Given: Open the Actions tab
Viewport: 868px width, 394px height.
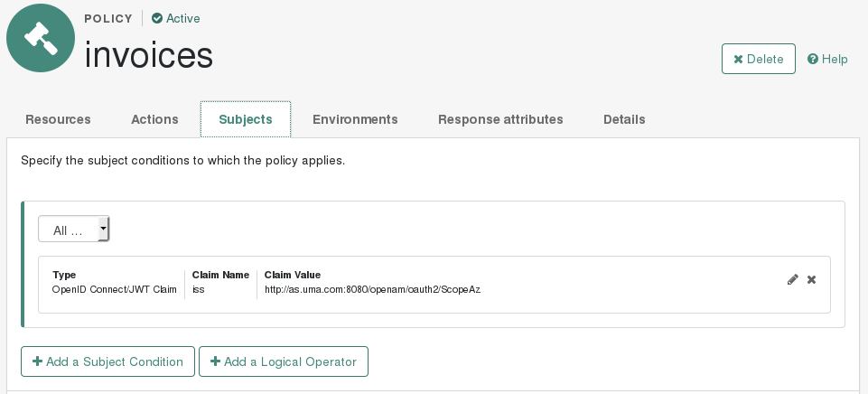Looking at the screenshot, I should click(154, 119).
